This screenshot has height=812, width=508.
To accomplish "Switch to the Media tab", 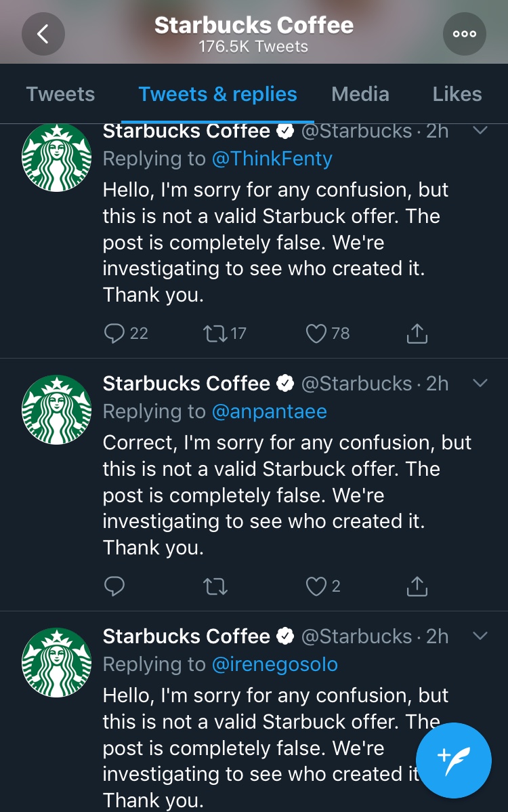I will (360, 94).
